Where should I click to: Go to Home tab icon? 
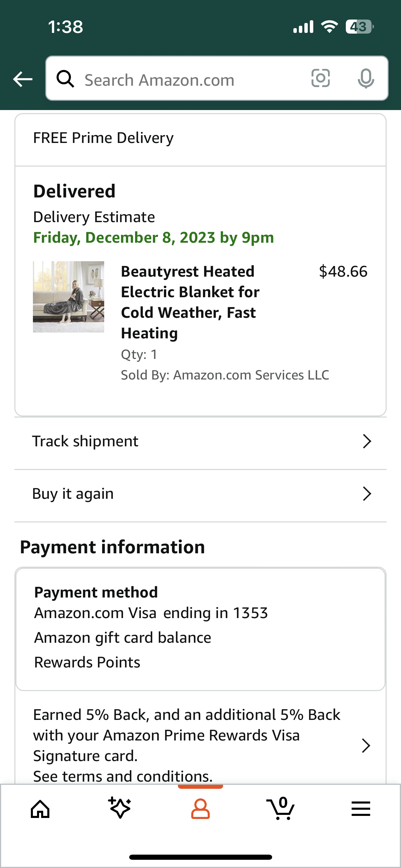[40, 809]
